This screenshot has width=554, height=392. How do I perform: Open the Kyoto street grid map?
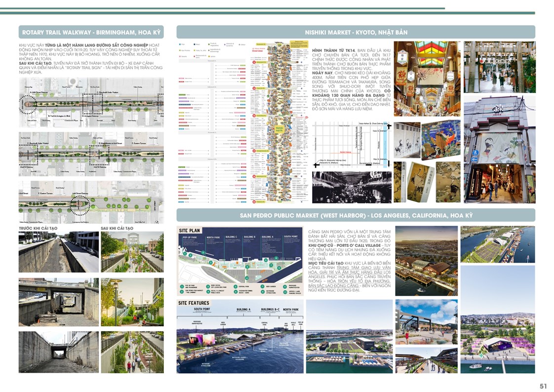[x=352, y=145]
